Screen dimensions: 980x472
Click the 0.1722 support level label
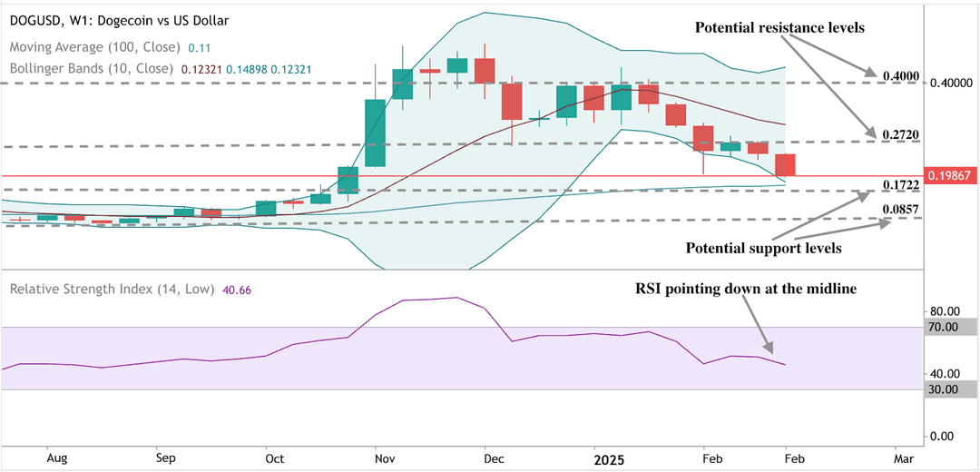tap(901, 184)
